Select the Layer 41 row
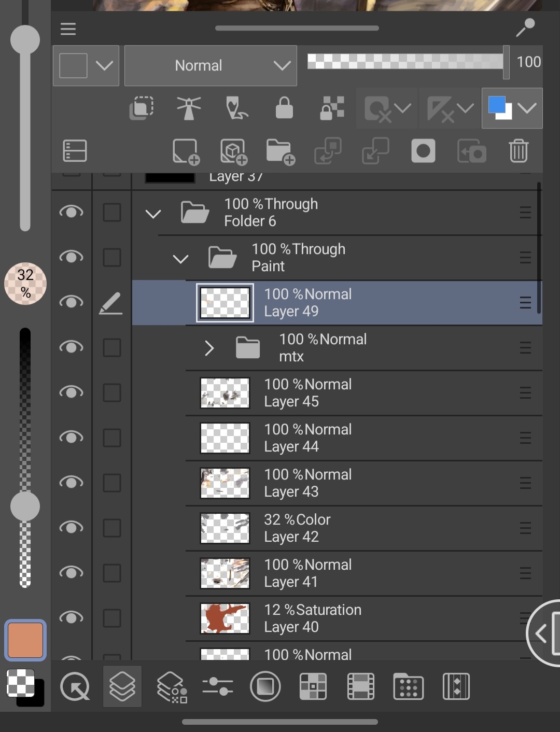Screen dimensions: 560x732 click(363, 573)
